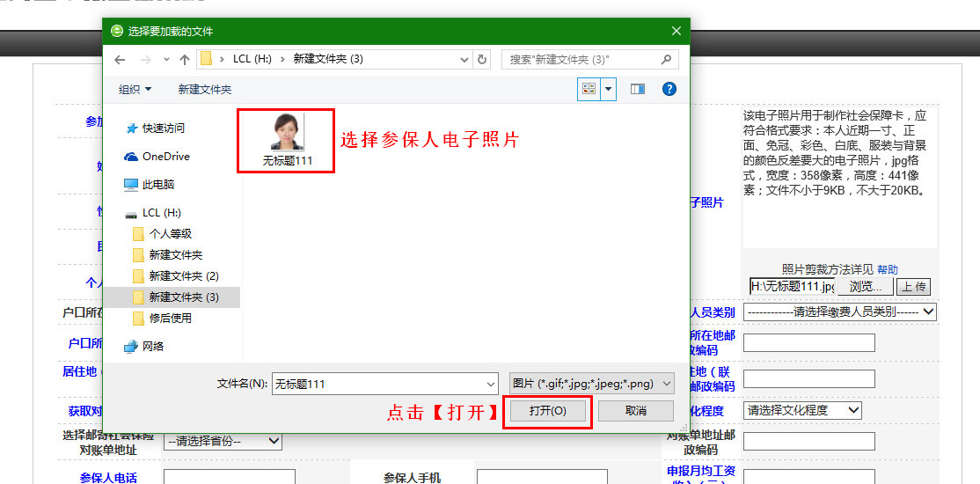Go back in the file dialog
980x484 pixels.
click(120, 60)
